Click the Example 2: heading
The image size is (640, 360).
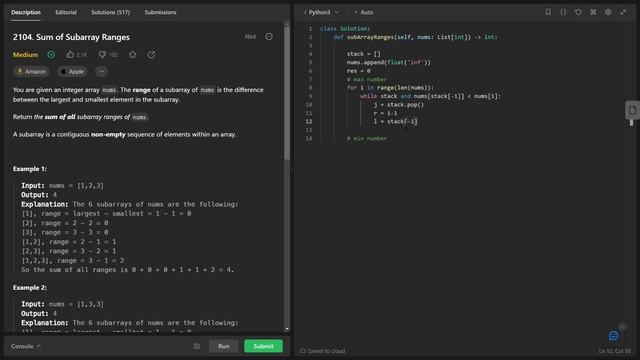[x=30, y=287]
